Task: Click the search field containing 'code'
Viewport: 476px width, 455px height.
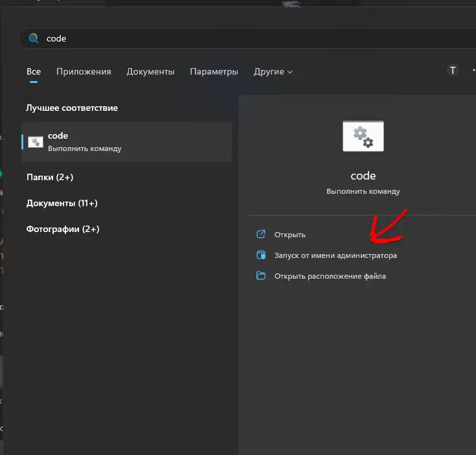Action: (x=247, y=38)
